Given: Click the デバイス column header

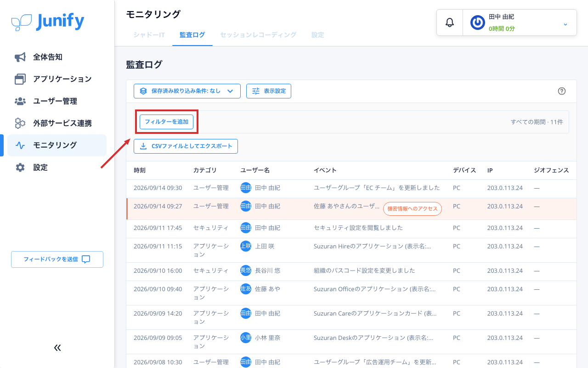Looking at the screenshot, I should tap(464, 170).
